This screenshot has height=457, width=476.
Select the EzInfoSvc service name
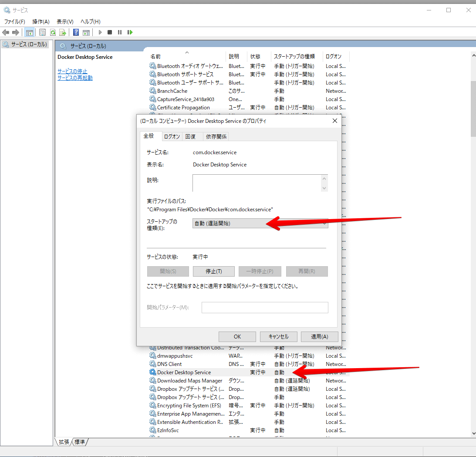(168, 430)
